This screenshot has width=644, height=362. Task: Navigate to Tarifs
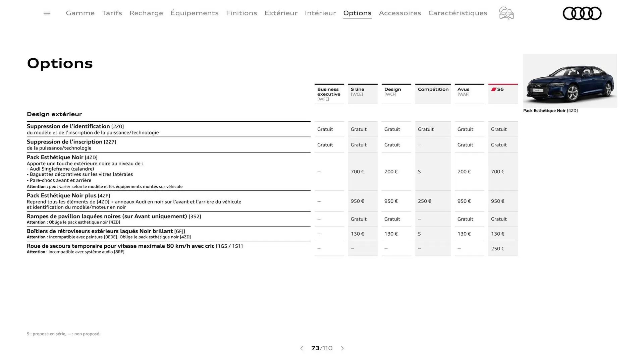pyautogui.click(x=112, y=13)
